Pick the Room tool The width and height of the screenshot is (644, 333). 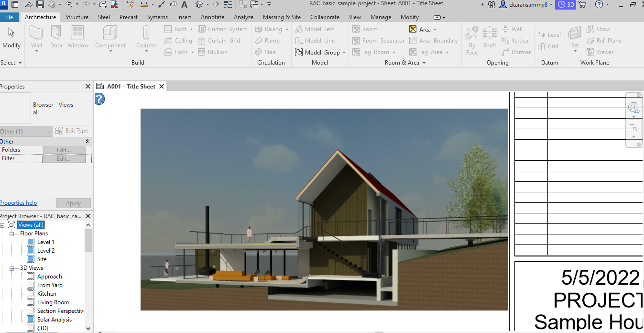click(365, 29)
